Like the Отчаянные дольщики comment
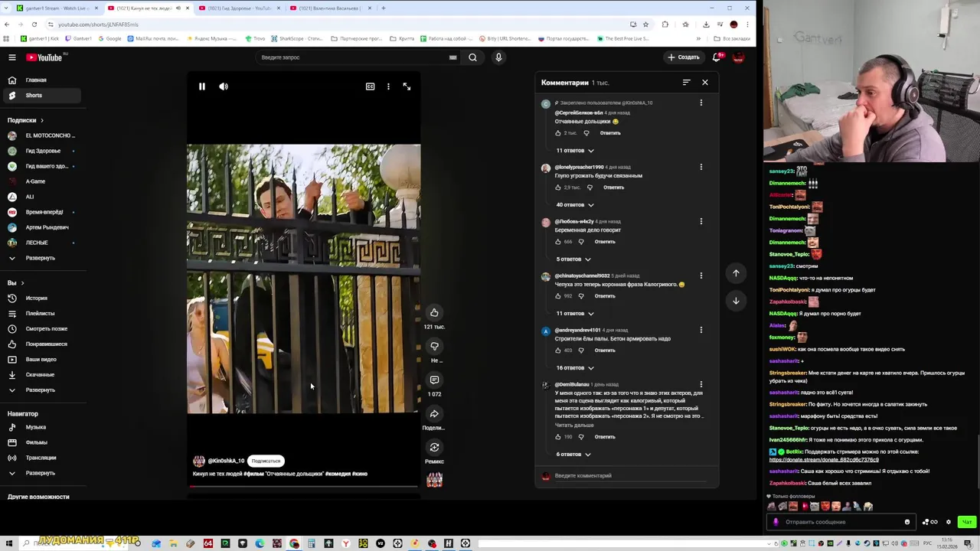 558,133
